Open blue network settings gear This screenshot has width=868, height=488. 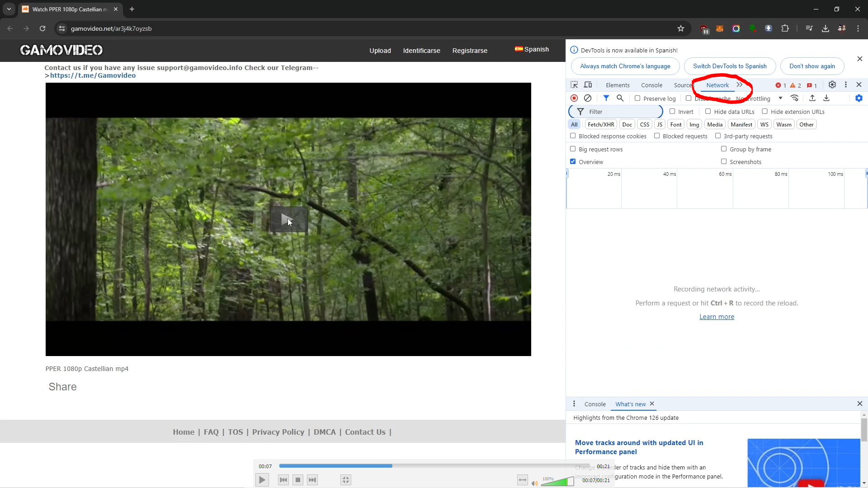pyautogui.click(x=859, y=98)
